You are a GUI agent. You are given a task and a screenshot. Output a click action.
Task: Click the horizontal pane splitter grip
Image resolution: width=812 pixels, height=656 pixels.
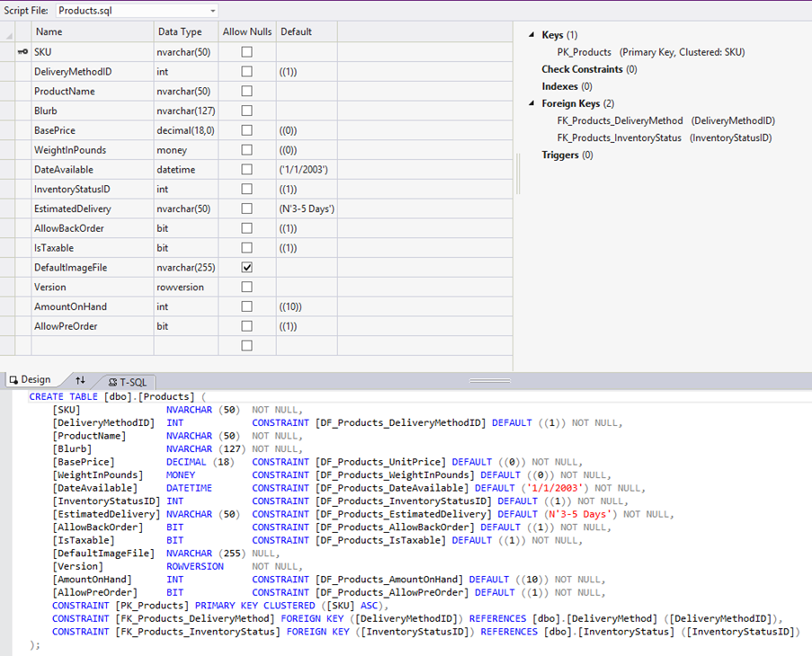490,381
